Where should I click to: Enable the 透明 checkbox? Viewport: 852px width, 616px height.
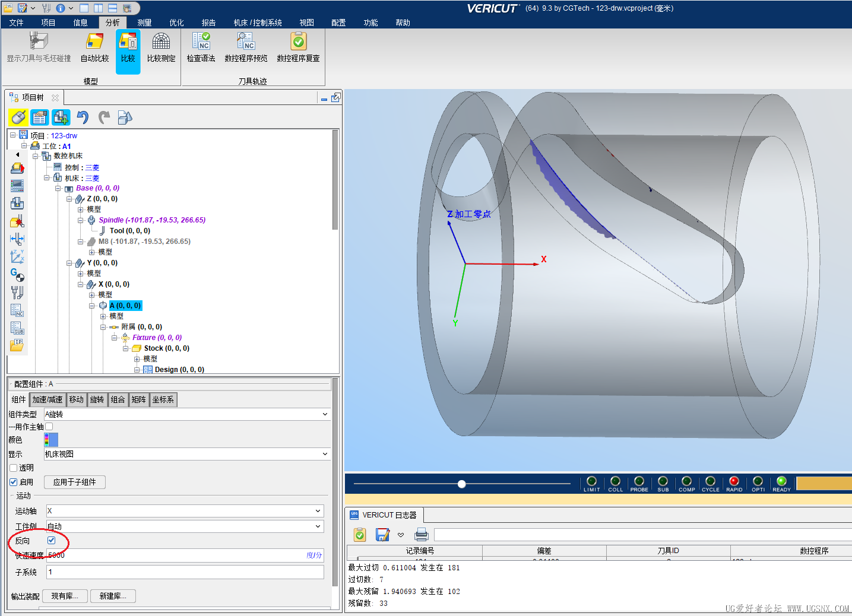[x=14, y=468]
